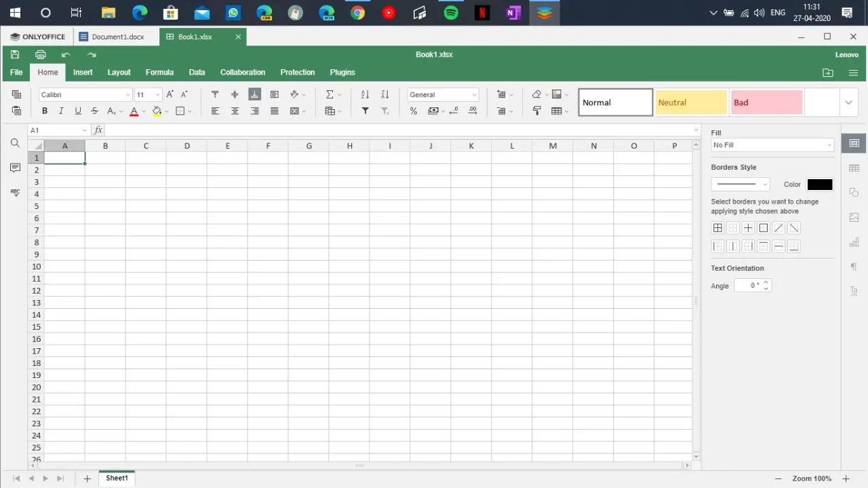
Task: Open the Borders Style line dropdown
Action: tap(740, 184)
